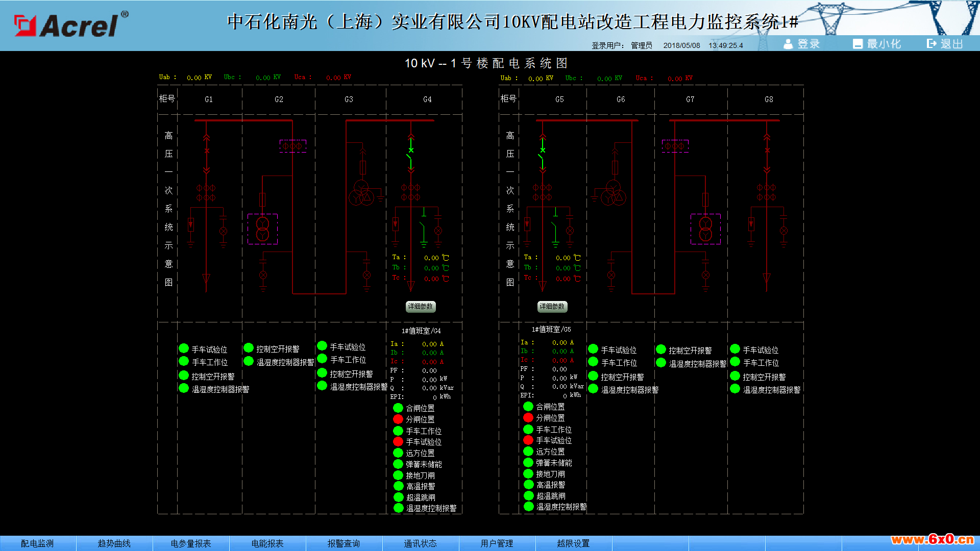Click the 登录 login icon
The height and width of the screenshot is (551, 980).
tap(788, 44)
